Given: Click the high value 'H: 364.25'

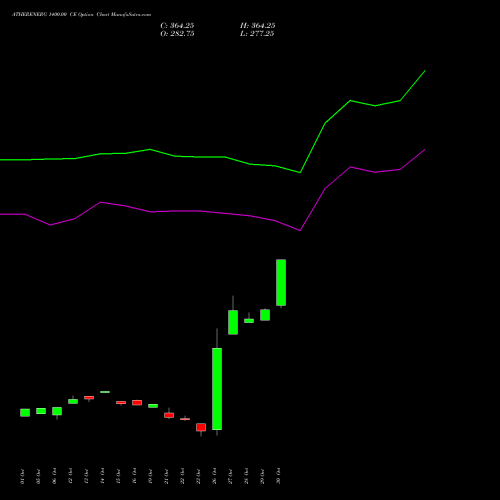Looking at the screenshot, I should [258, 26].
